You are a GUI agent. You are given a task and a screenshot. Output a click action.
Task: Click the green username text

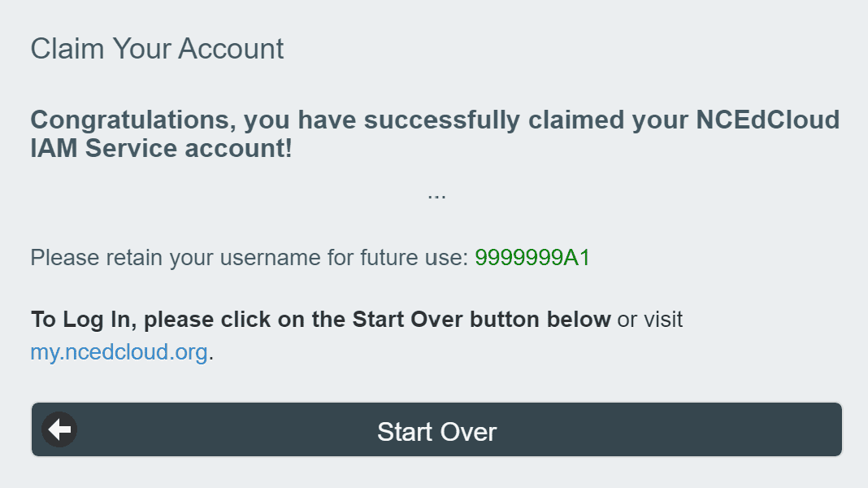pos(532,257)
